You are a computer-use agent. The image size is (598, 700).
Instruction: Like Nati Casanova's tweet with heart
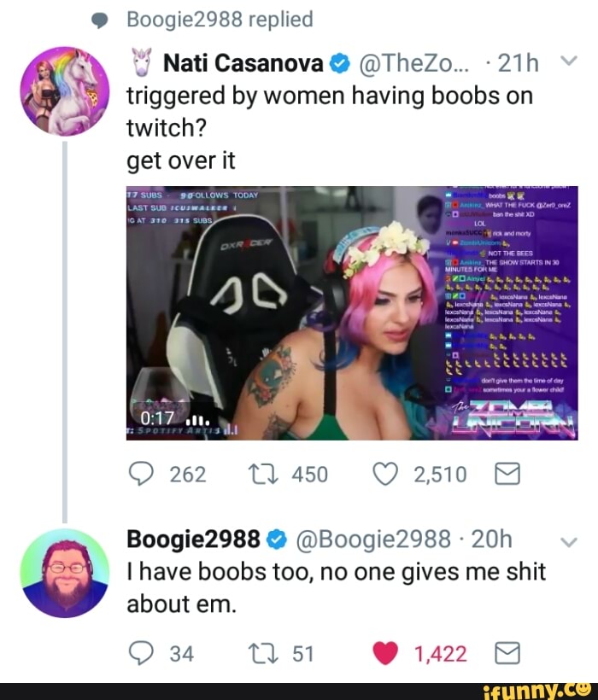[x=385, y=474]
